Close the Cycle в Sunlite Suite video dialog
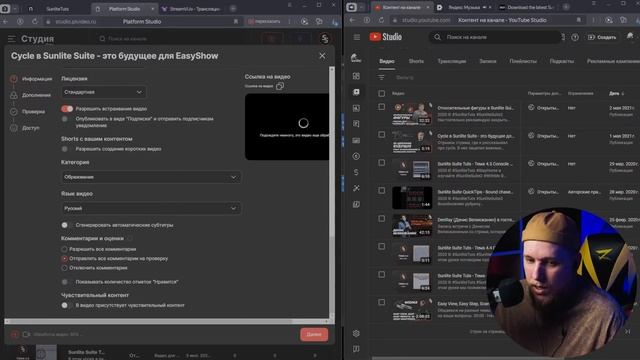The image size is (640, 360). (322, 56)
